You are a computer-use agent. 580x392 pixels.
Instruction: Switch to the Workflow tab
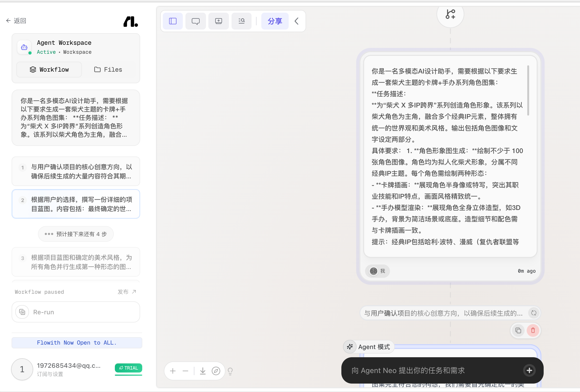(49, 70)
